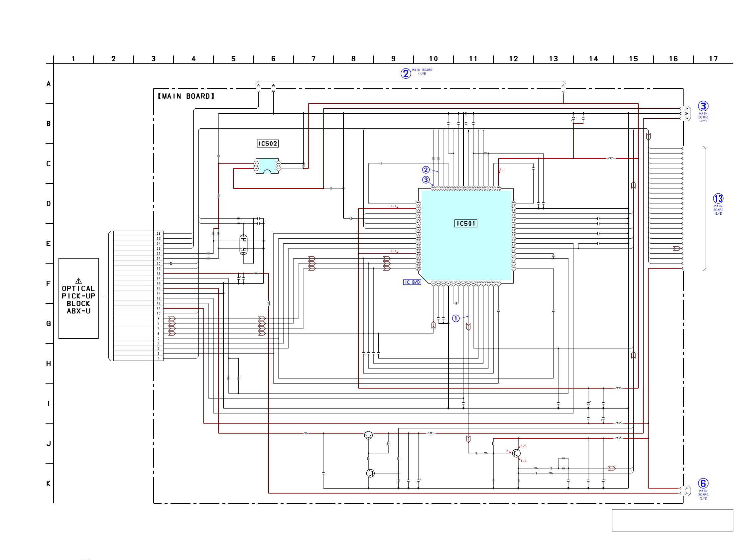745x560 pixels.
Task: Click the red 2.1 label above IC501 pin 29
Action: (502, 170)
